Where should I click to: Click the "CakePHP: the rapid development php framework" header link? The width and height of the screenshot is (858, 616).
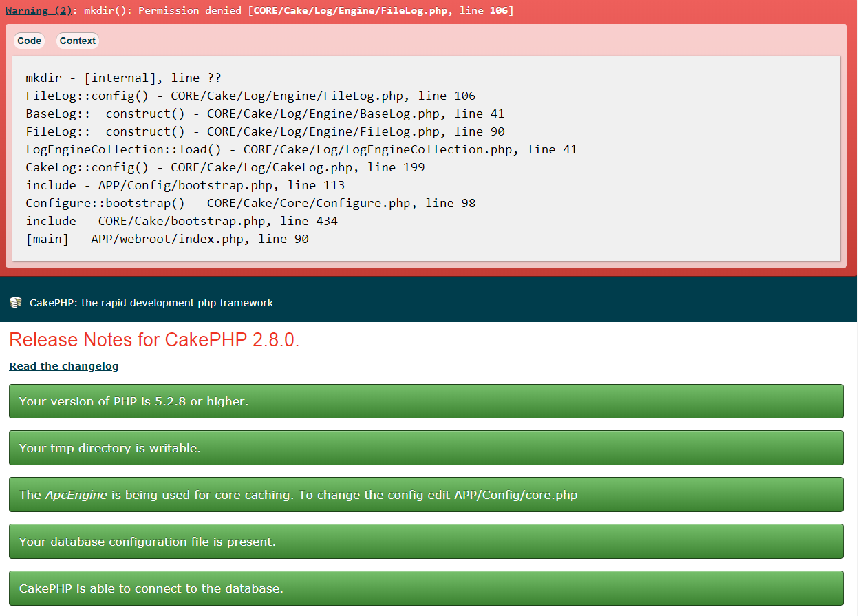(x=151, y=303)
